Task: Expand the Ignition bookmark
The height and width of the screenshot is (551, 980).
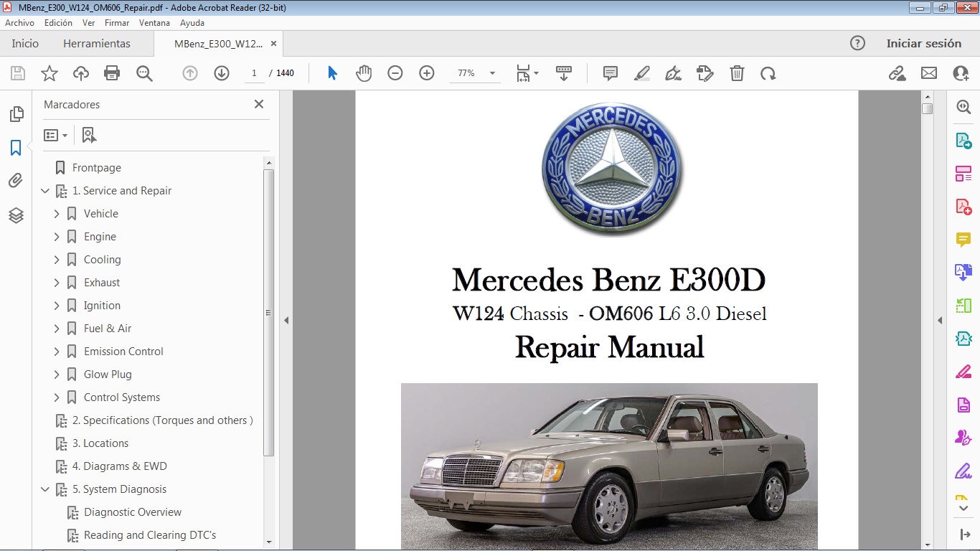Action: click(57, 306)
